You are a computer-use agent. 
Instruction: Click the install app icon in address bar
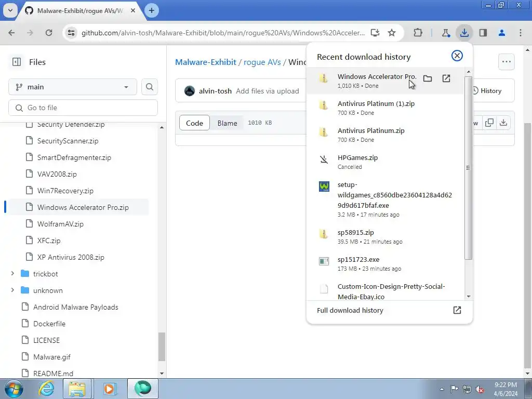point(375,33)
